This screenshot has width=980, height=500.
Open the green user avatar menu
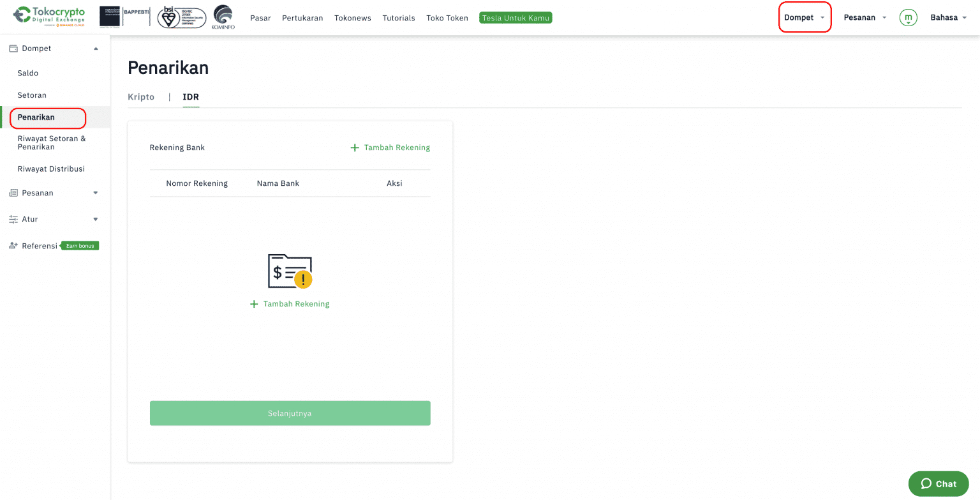908,18
